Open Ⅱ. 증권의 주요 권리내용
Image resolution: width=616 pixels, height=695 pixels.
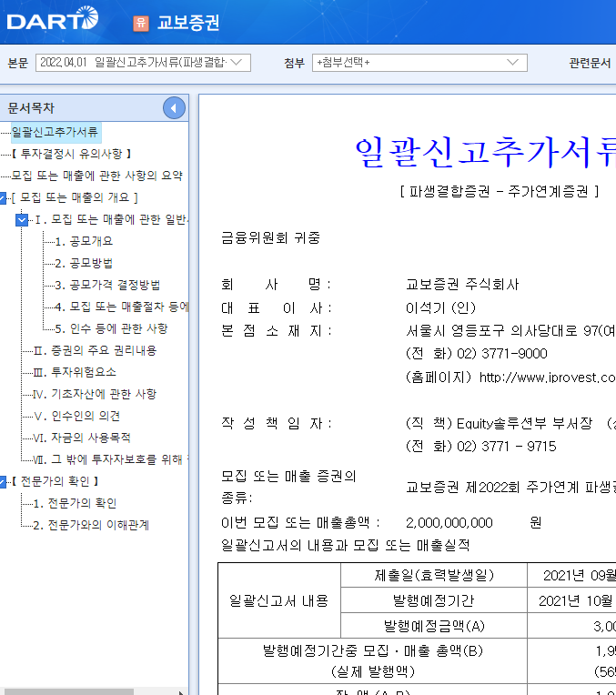[x=95, y=350]
